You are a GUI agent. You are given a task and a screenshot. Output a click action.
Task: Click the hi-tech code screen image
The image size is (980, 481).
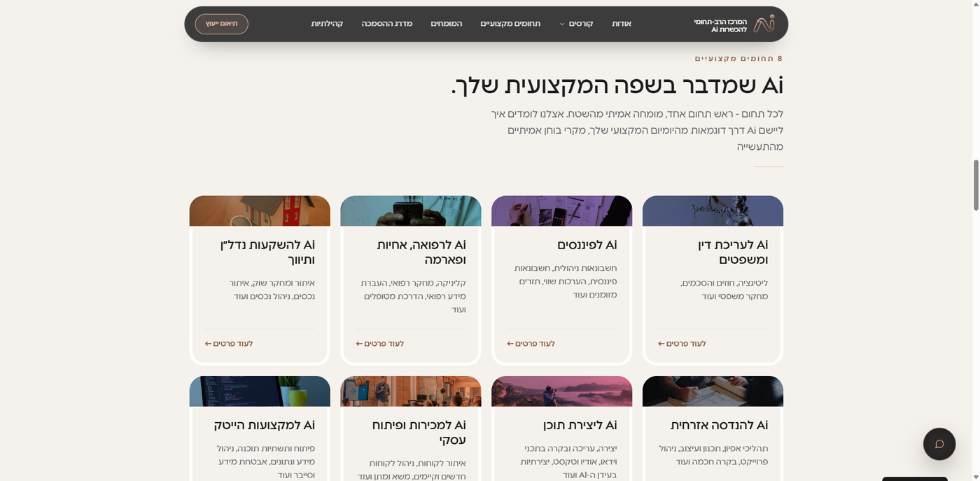pos(260,391)
